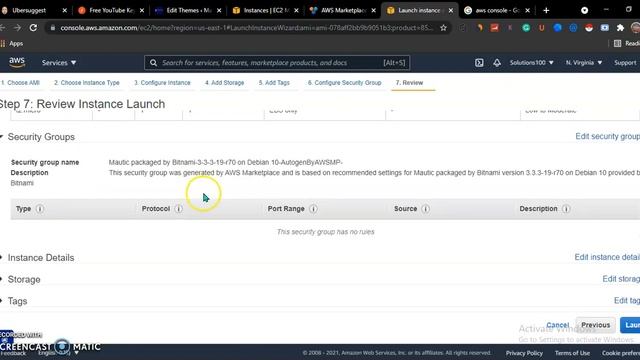Bookmark this page with star icon
The height and width of the screenshot is (360, 640).
pos(443,28)
